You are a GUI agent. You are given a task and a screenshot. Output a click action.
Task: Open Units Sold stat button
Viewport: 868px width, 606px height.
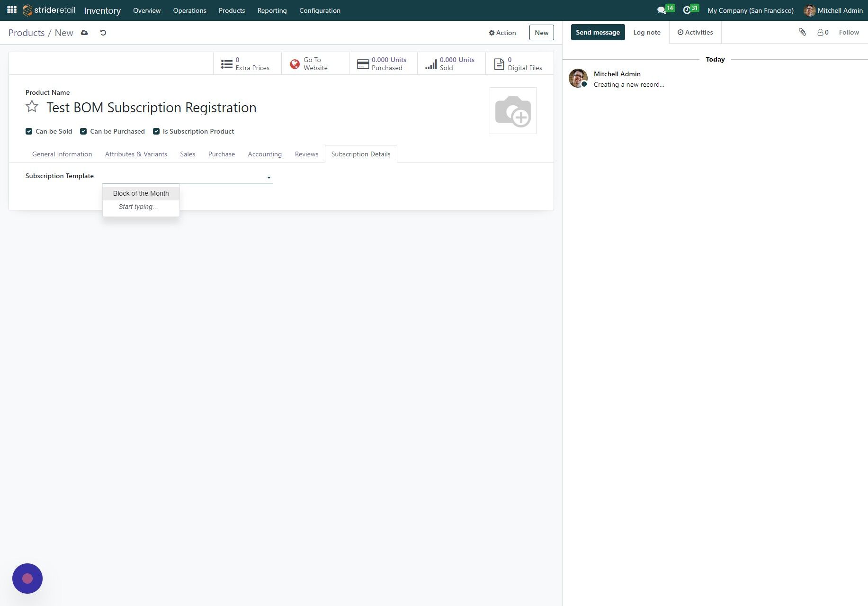[x=451, y=63]
